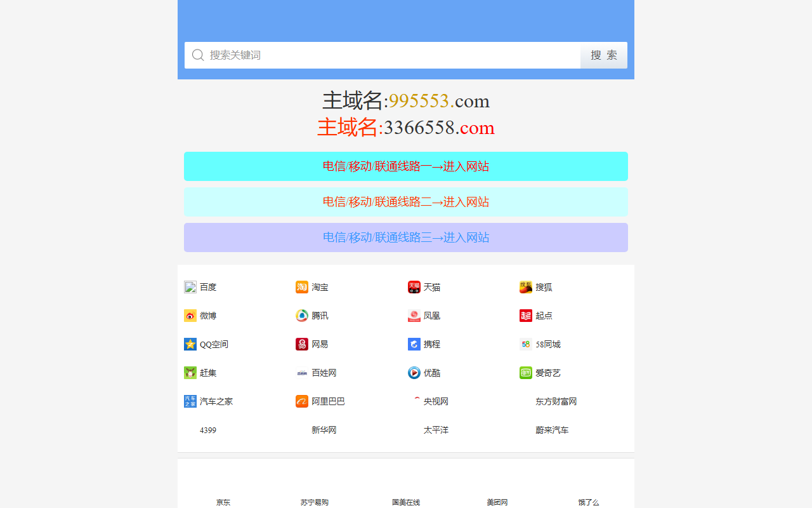Open the 饿了么 link
The height and width of the screenshot is (508, 812).
click(x=589, y=502)
